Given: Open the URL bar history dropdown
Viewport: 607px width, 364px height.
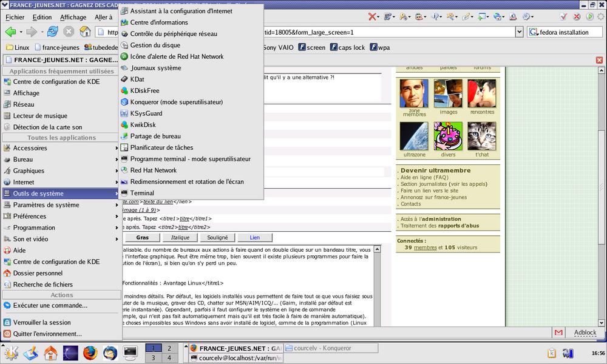Looking at the screenshot, I should (x=519, y=32).
